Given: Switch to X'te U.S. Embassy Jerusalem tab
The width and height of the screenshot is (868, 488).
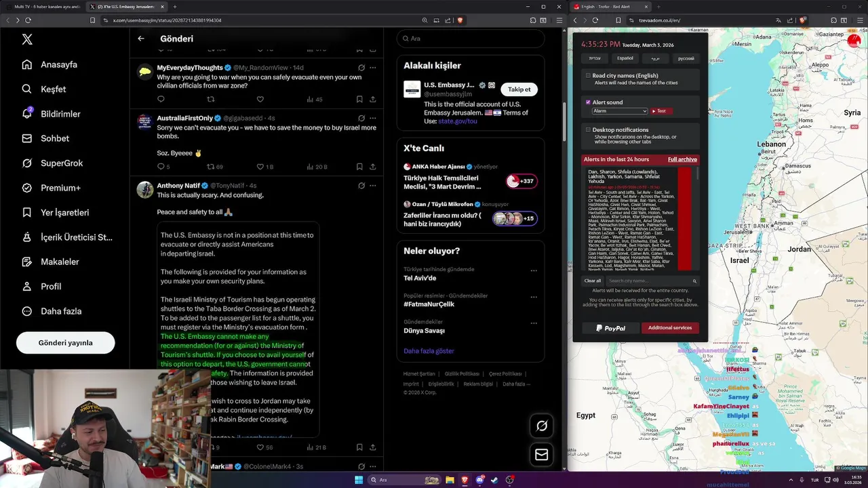Looking at the screenshot, I should 127,7.
